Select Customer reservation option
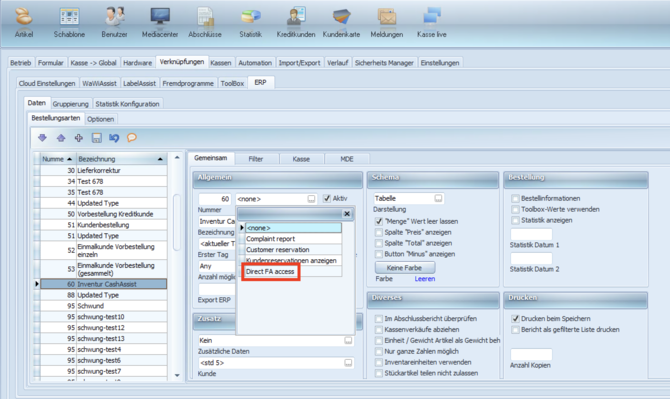 point(293,249)
